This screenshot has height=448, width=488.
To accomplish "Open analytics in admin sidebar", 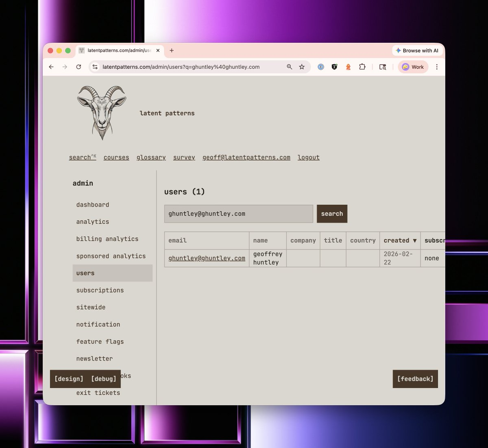I will tap(112, 222).
